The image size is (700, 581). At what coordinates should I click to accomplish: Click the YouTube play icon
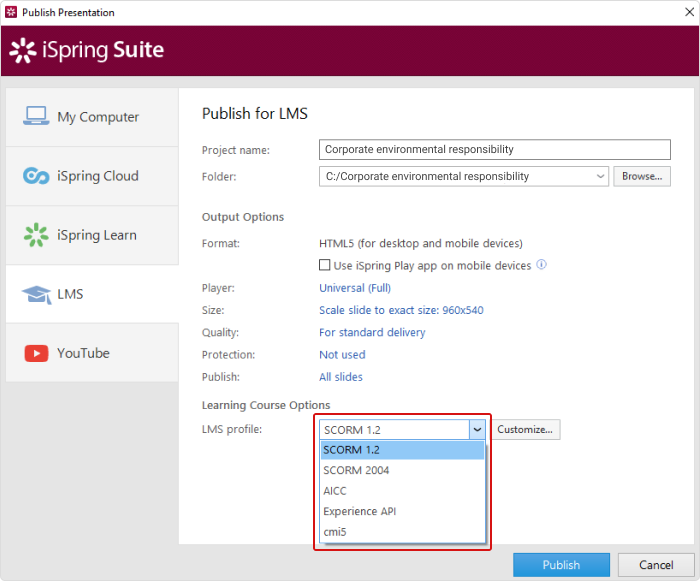[36, 353]
